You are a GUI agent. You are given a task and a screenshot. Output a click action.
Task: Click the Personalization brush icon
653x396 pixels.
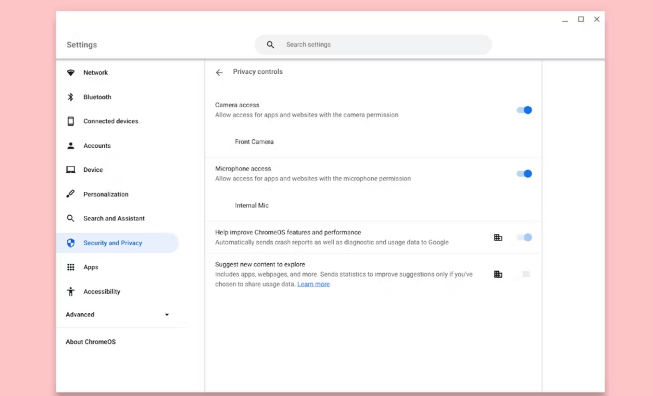(x=70, y=194)
